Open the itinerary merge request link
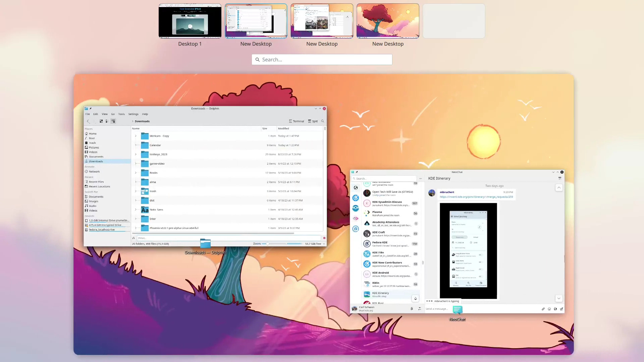This screenshot has height=362, width=644. tap(476, 197)
